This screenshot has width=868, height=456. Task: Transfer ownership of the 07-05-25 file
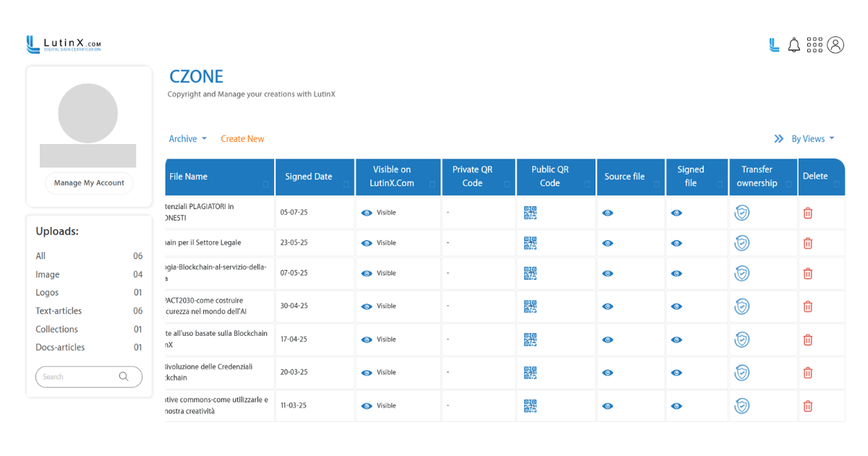coord(741,274)
